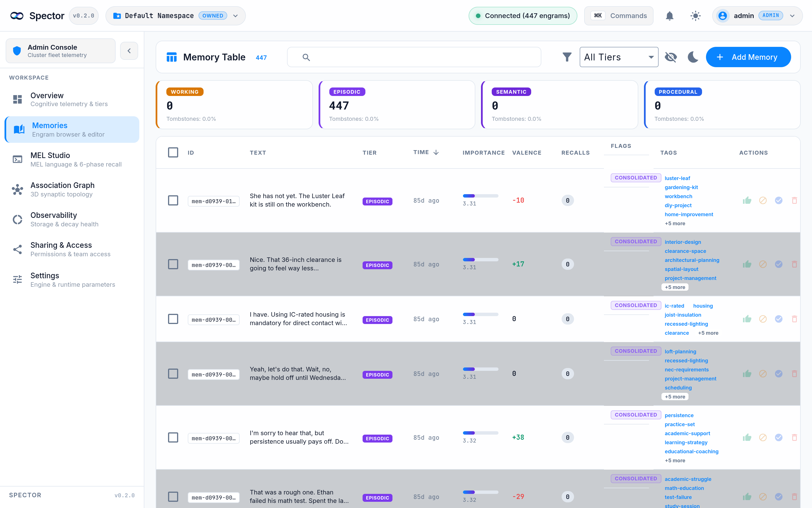
Task: Click the filter funnel icon
Action: [567, 57]
